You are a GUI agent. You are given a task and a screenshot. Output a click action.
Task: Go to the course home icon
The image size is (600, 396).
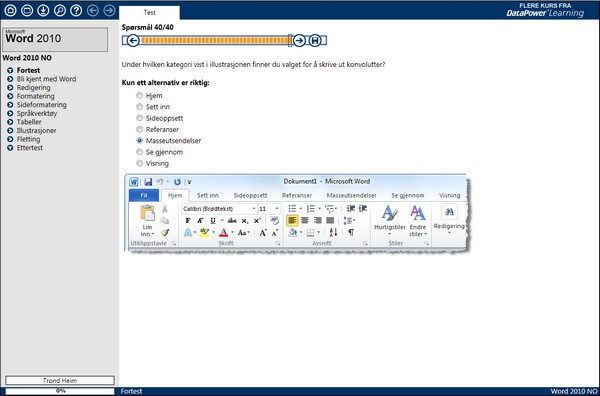pos(10,10)
